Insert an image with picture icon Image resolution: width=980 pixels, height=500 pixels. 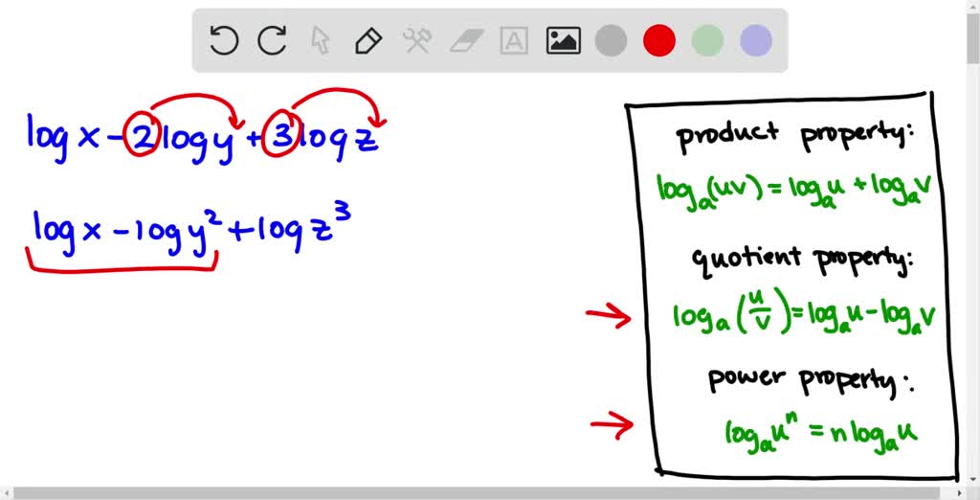(563, 40)
